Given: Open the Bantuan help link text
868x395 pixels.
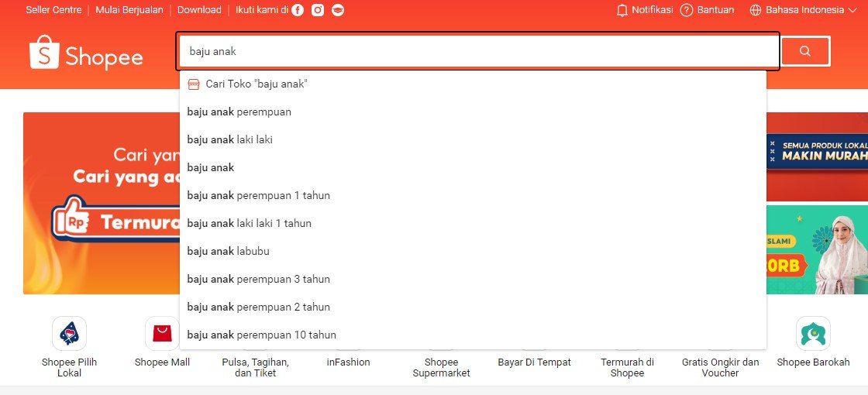Looking at the screenshot, I should [716, 10].
